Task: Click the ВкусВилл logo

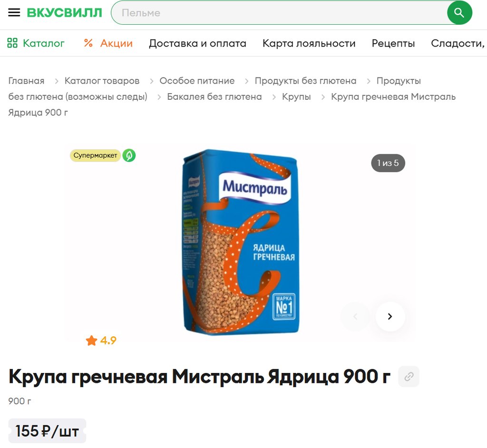Action: [x=64, y=13]
